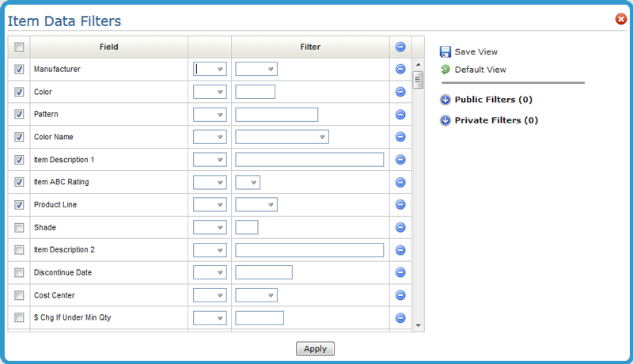633x364 pixels.
Task: Click minus icon beside Discontinue Date
Action: tap(400, 273)
